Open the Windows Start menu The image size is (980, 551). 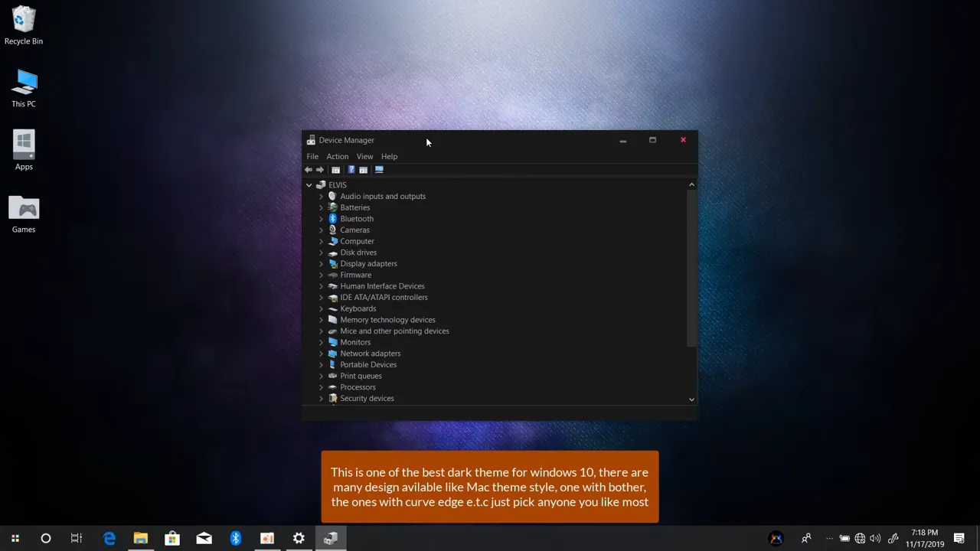pyautogui.click(x=15, y=539)
